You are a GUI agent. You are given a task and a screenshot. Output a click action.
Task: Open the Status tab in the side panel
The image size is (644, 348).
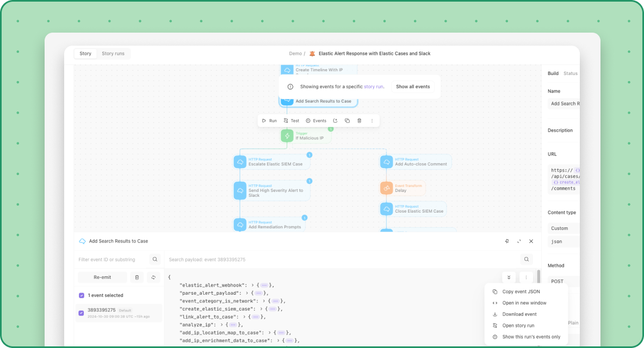click(571, 73)
